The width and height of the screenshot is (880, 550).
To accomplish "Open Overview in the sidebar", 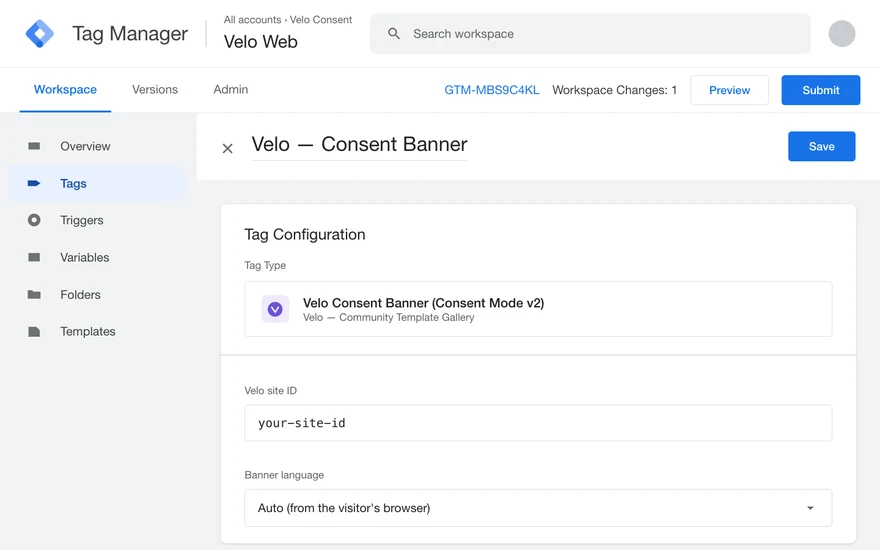I will [x=98, y=146].
